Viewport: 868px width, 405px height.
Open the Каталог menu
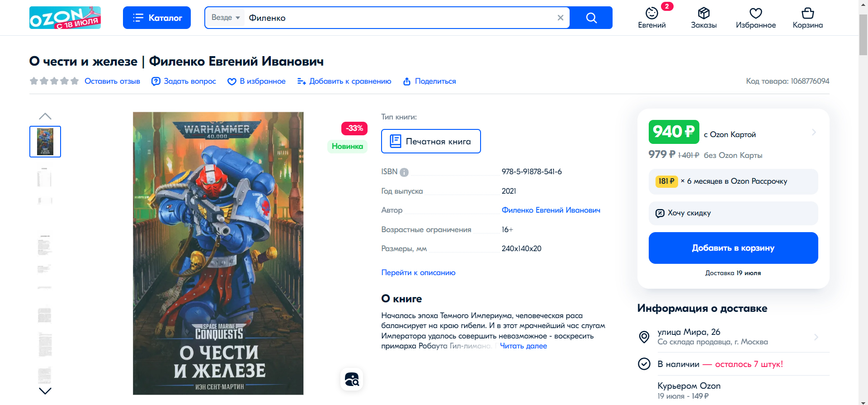(157, 18)
